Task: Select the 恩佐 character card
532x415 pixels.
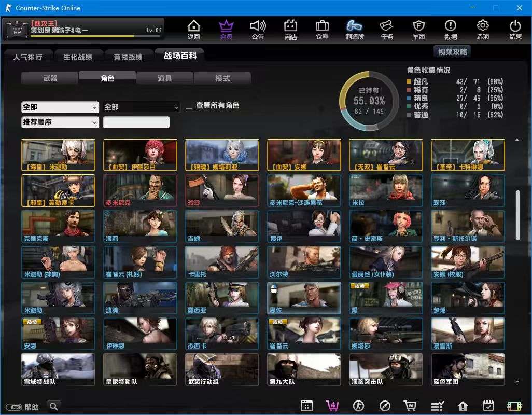Action: [x=304, y=298]
